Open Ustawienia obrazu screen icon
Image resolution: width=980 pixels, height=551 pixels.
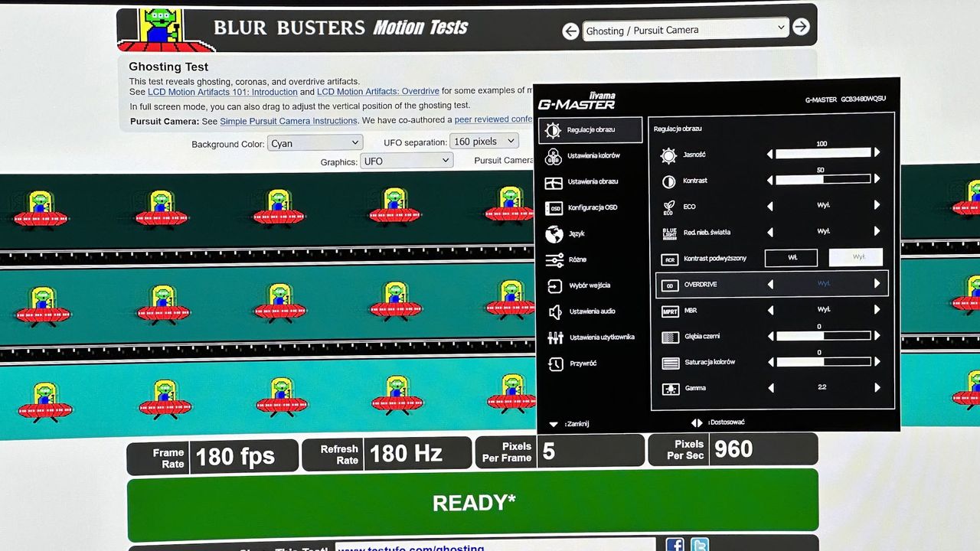tap(554, 183)
